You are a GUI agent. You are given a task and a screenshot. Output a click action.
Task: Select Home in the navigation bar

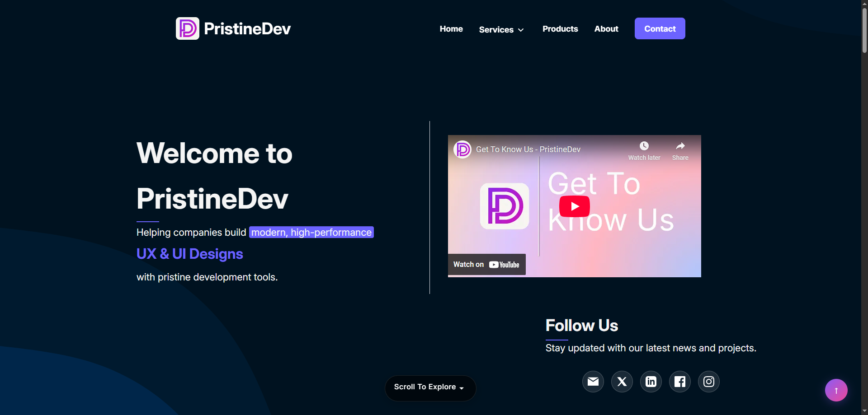[451, 29]
